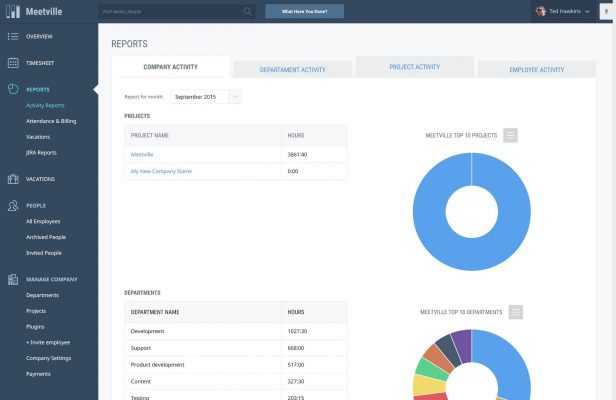
Task: Click the Vacations sidebar icon
Action: (13, 179)
